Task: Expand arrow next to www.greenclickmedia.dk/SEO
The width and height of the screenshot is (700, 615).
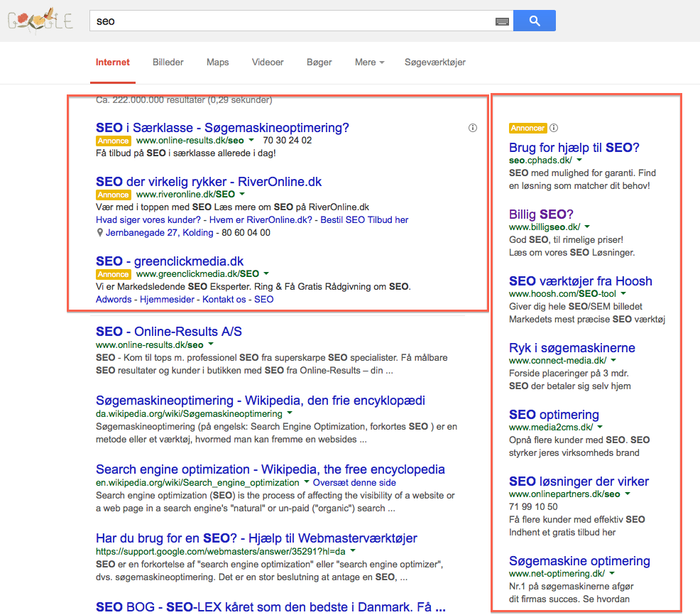Action: 266,273
